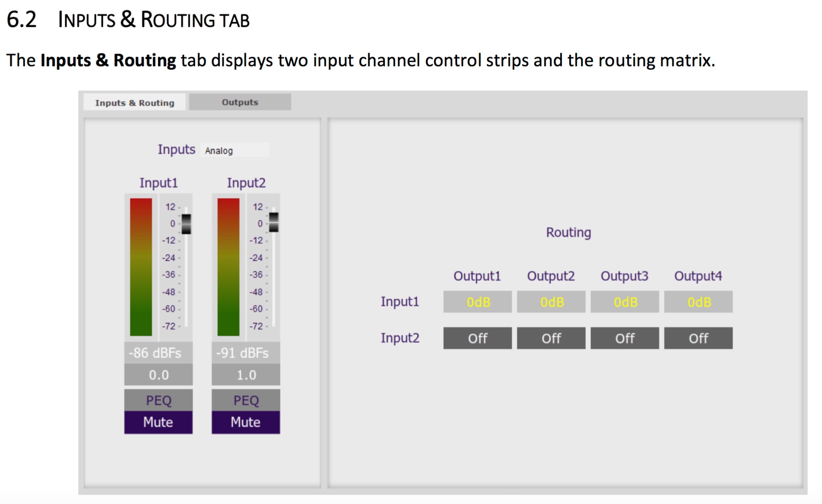Click Input2 gain value field 1.0
Screen dimensions: 822x504
pos(246,375)
